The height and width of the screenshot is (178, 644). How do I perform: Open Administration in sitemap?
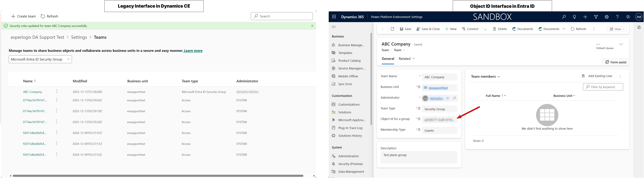pos(345,156)
